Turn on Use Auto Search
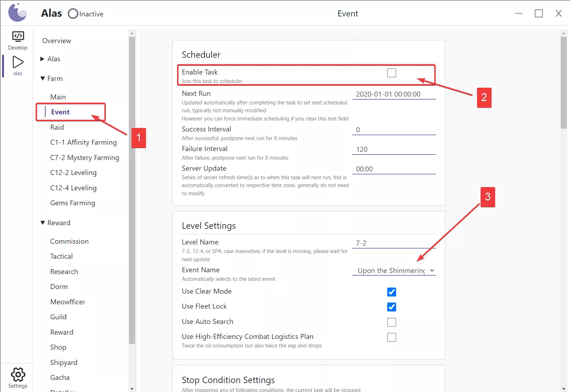This screenshot has width=570, height=392. click(x=392, y=322)
